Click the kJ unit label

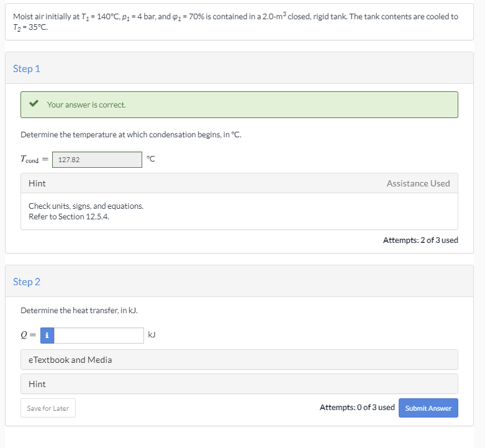pyautogui.click(x=152, y=335)
